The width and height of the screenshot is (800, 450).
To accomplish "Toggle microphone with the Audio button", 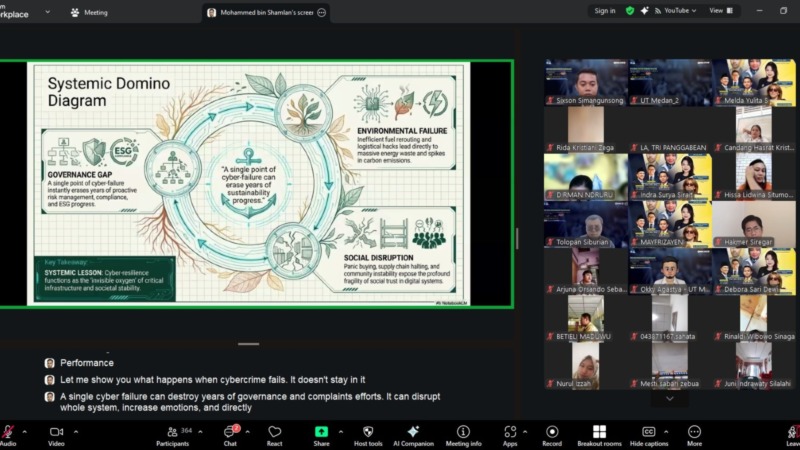I will point(8,435).
